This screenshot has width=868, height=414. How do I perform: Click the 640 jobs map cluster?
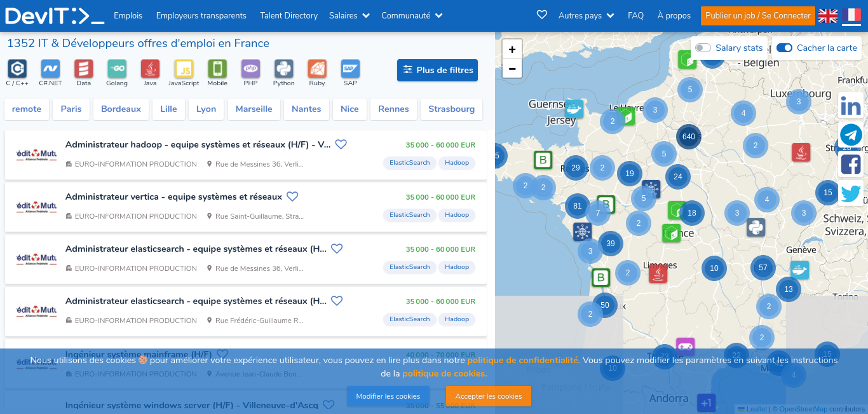click(x=689, y=137)
